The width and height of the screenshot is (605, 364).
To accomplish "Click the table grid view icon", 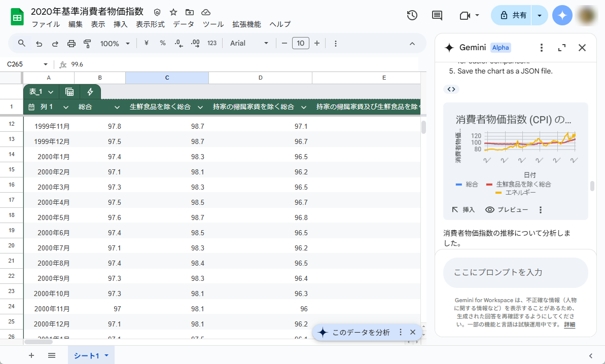I will [69, 92].
